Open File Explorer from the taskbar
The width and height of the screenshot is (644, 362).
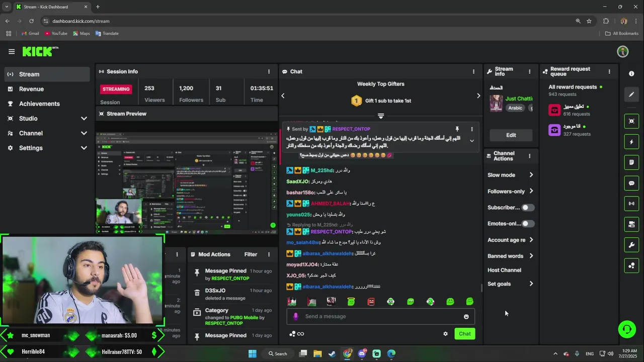coord(317,353)
